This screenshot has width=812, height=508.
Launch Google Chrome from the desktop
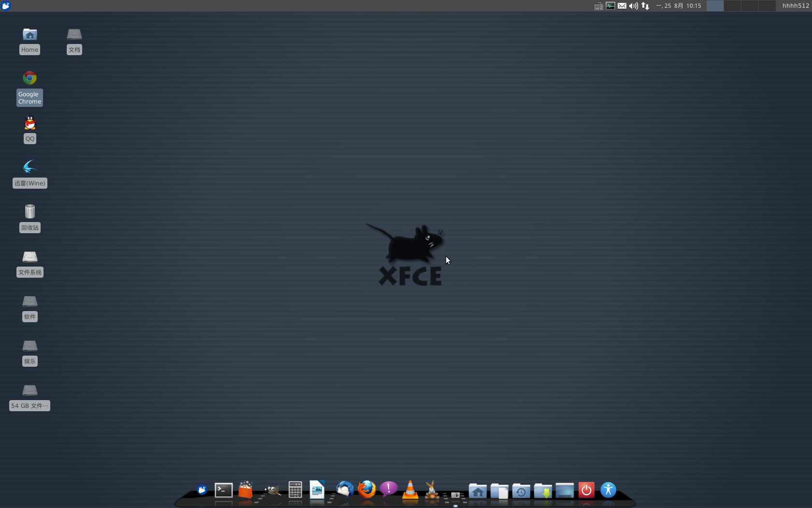(29, 78)
